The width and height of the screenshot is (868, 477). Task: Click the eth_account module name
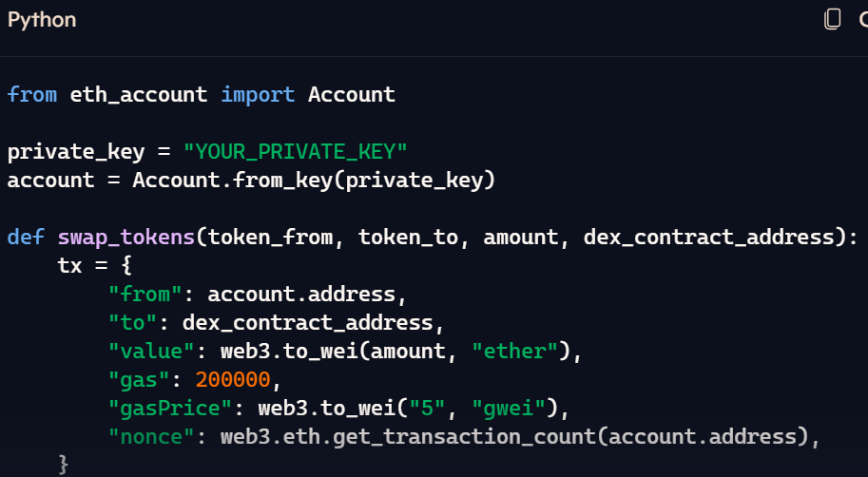coord(139,95)
